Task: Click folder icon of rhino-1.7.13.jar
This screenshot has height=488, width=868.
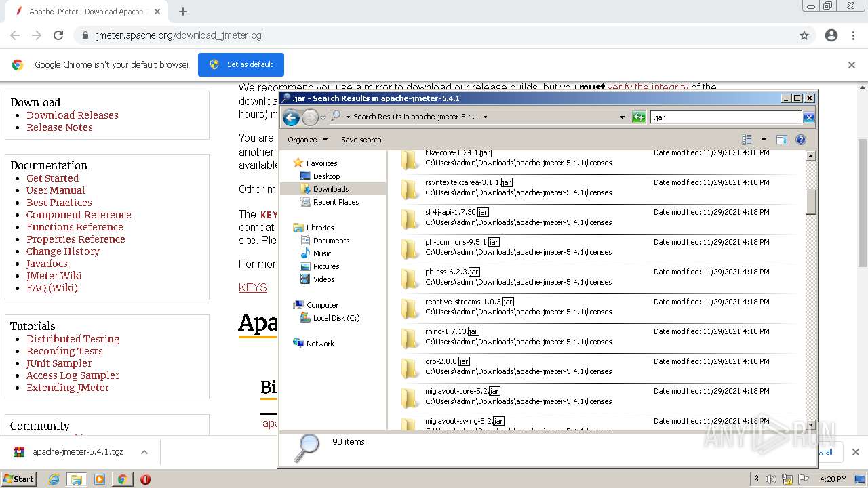Action: point(410,338)
